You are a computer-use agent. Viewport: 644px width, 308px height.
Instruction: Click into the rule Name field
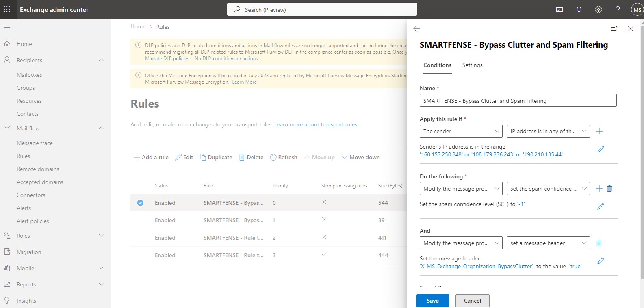[518, 101]
